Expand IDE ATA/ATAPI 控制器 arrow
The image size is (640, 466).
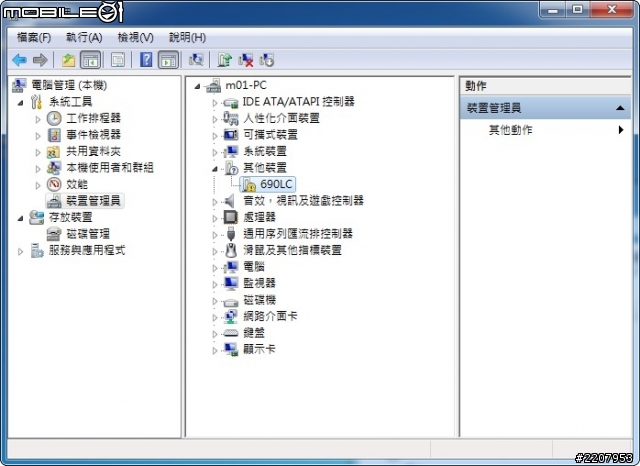coord(215,103)
